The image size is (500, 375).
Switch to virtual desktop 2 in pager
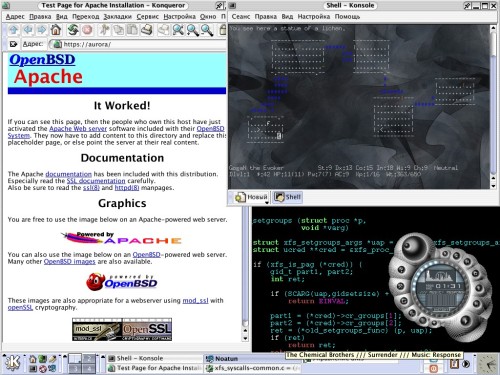pyautogui.click(x=89, y=359)
